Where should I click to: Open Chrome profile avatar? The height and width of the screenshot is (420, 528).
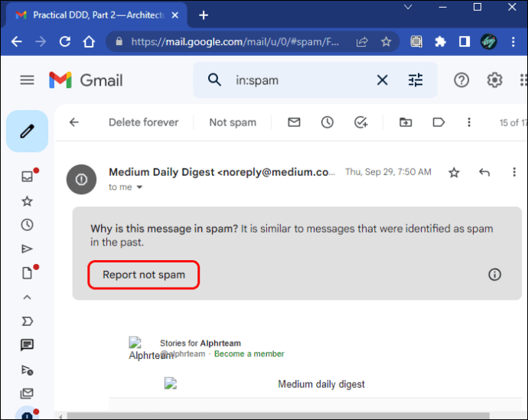click(x=488, y=42)
